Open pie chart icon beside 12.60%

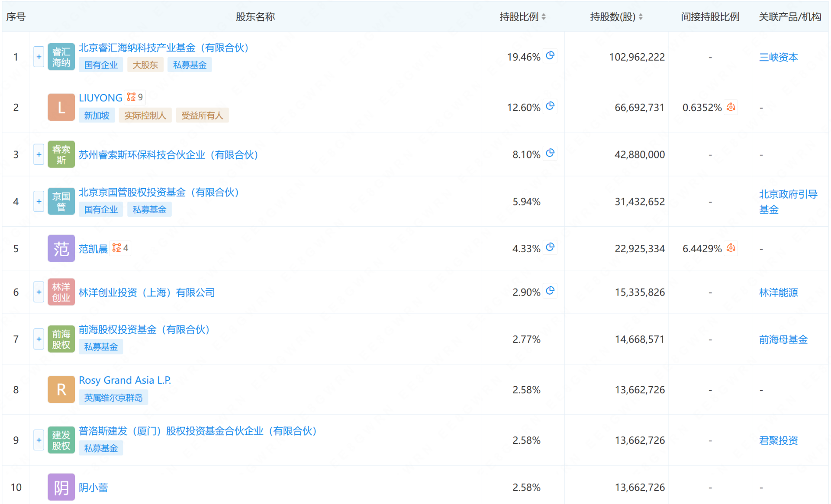coord(550,106)
